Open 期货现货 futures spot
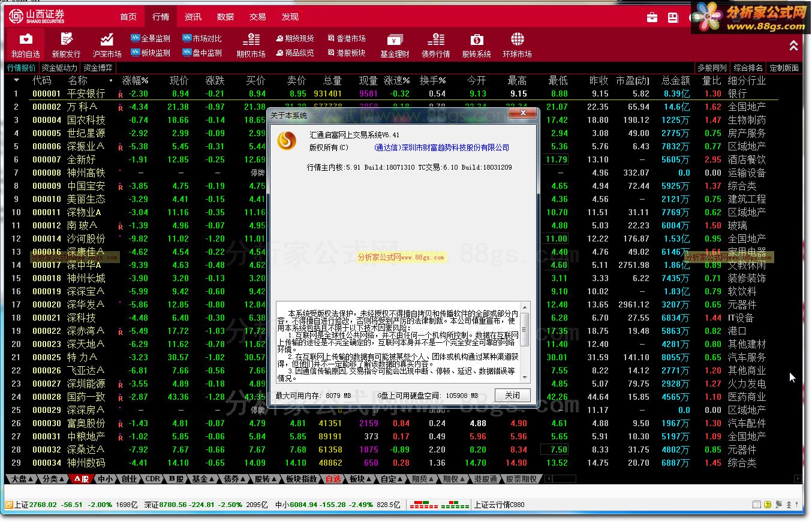 click(295, 38)
